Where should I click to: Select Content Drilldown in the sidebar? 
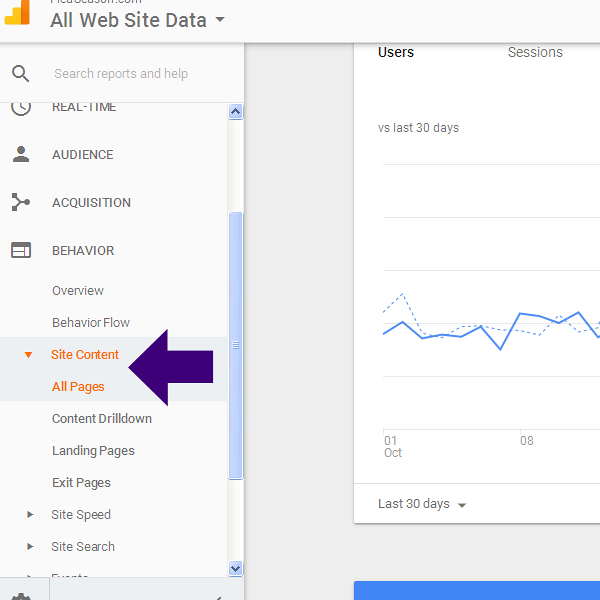pyautogui.click(x=102, y=419)
